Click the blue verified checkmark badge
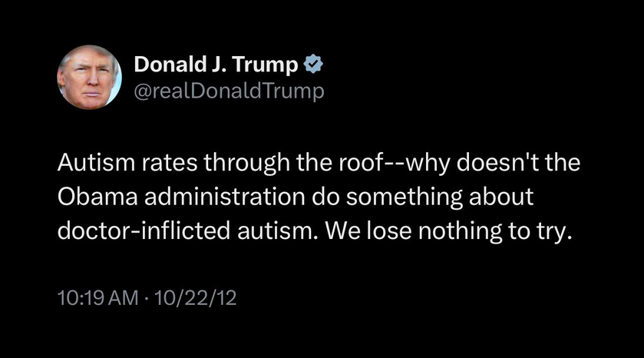 313,64
